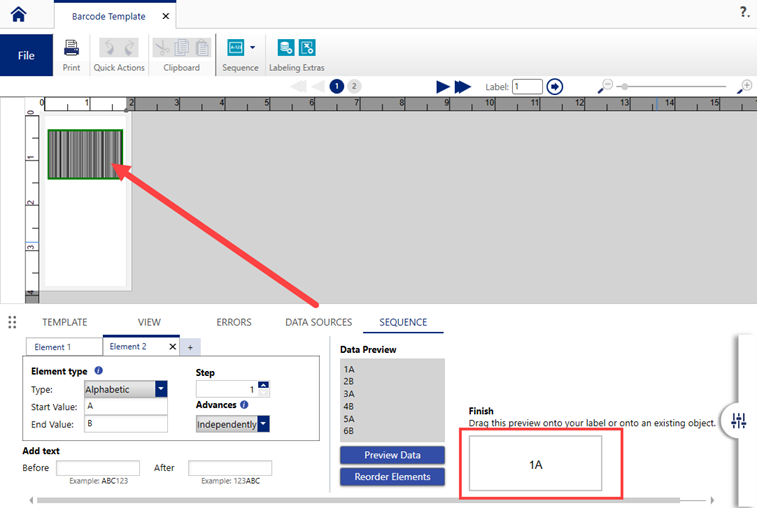Viewport: 757px width, 508px height.
Task: Add a new sequence element tab
Action: point(190,347)
